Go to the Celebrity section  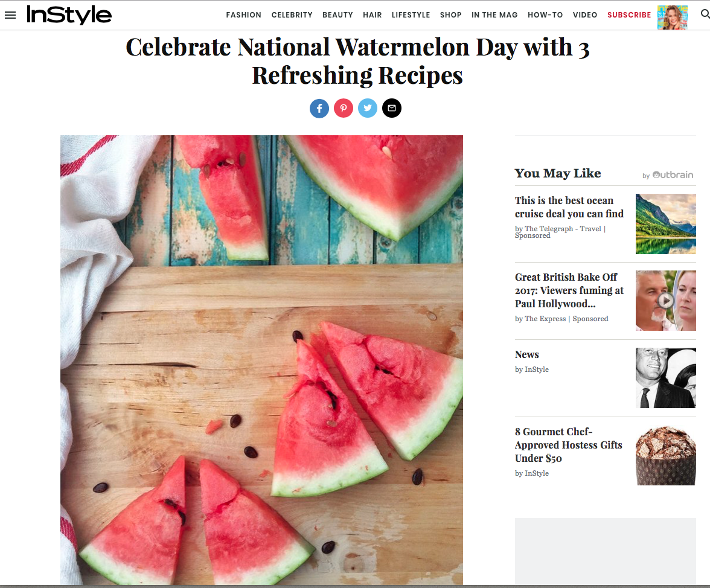coord(292,15)
